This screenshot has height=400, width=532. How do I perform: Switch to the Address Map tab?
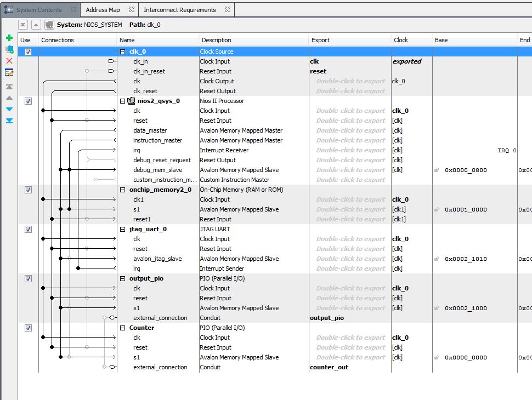103,10
